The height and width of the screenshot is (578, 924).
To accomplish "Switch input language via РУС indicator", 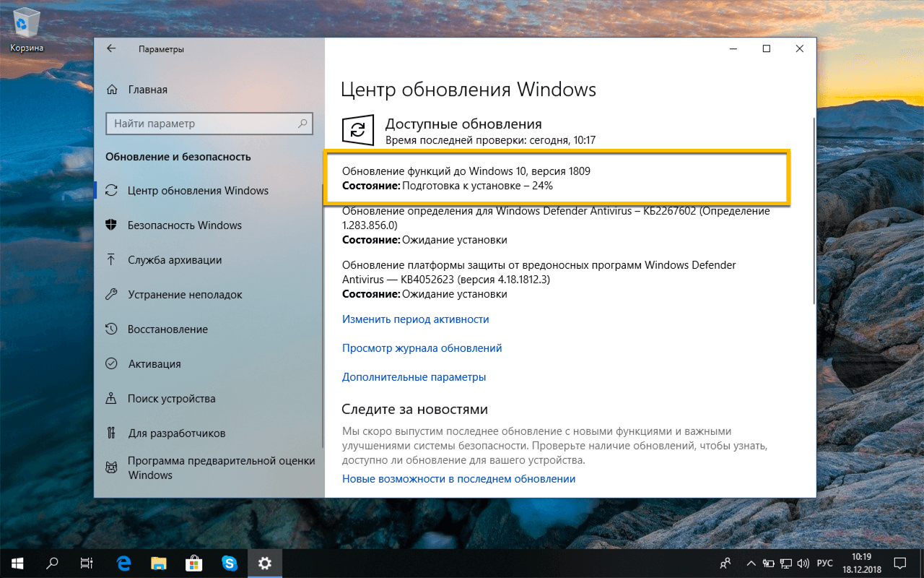I will [x=824, y=563].
